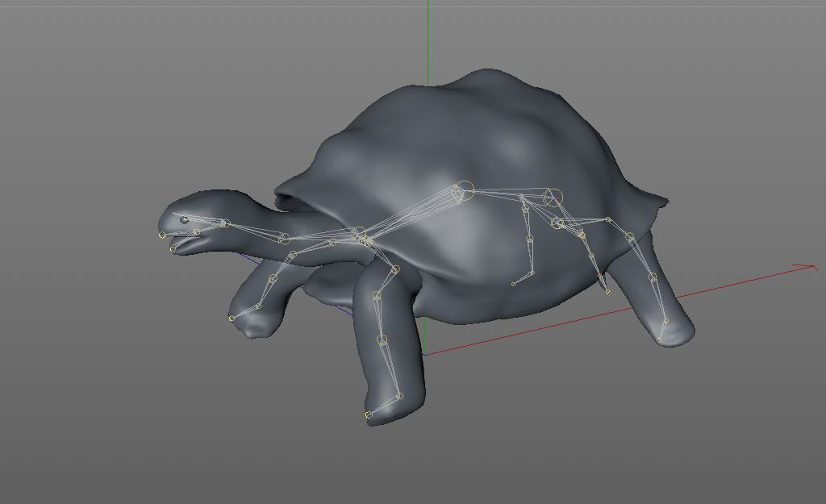Screen dimensions: 826x504
Task: Select the large knee joint on nearest front leg
Action: (x=382, y=340)
